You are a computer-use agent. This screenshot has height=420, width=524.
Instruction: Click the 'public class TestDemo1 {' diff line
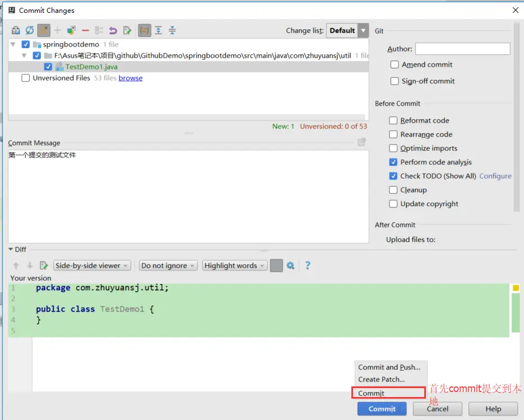tap(95, 309)
